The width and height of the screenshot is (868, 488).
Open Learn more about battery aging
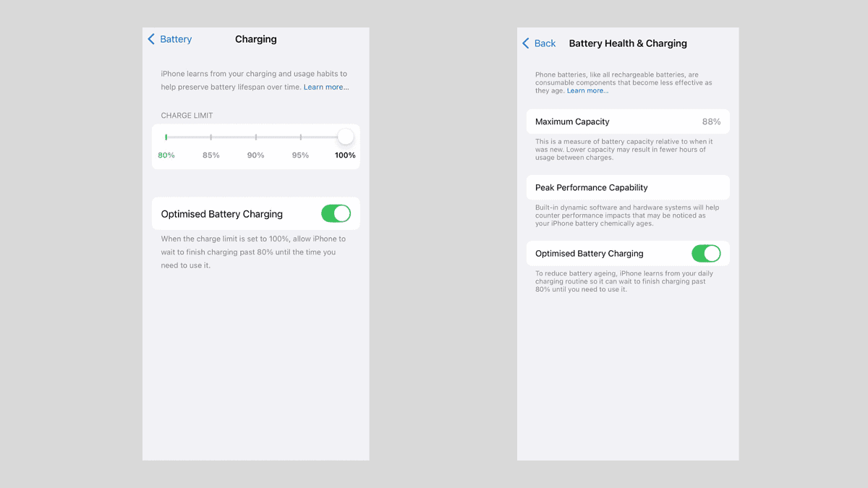click(x=587, y=90)
